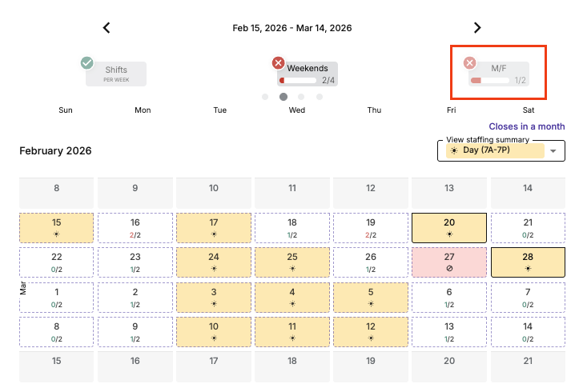Image resolution: width=587 pixels, height=392 pixels.
Task: Deselect the February 15 day shift
Action: [57, 227]
